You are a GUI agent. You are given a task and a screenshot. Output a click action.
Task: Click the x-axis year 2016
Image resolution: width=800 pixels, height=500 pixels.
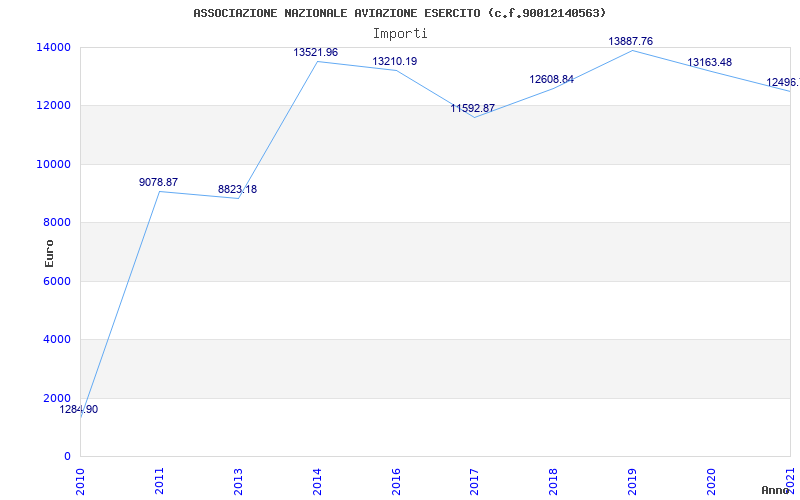[396, 481]
